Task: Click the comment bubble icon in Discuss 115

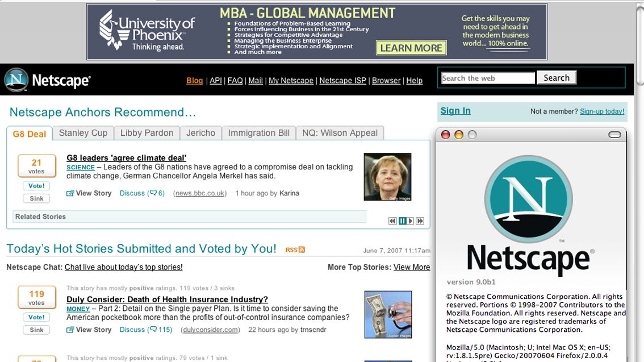Action: (x=153, y=329)
